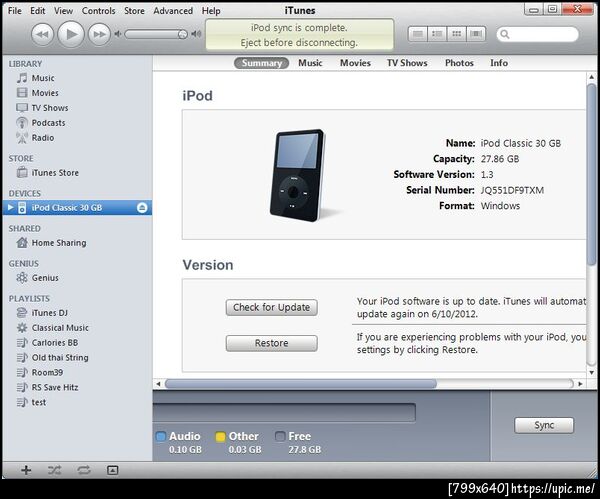Click the Other color swatch in capacity bar
The height and width of the screenshot is (499, 600).
point(220,436)
